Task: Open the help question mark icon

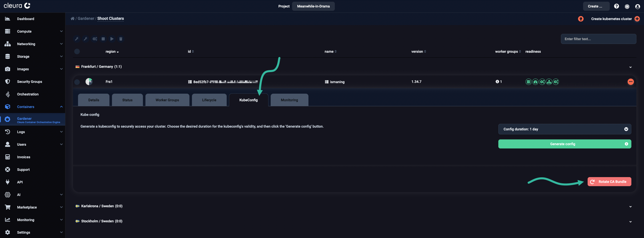Action: tap(616, 6)
